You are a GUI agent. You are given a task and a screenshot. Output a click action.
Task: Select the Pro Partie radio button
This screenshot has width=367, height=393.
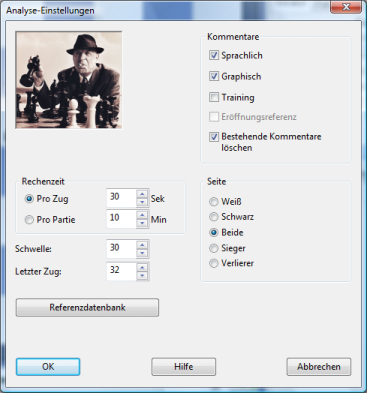pyautogui.click(x=29, y=220)
